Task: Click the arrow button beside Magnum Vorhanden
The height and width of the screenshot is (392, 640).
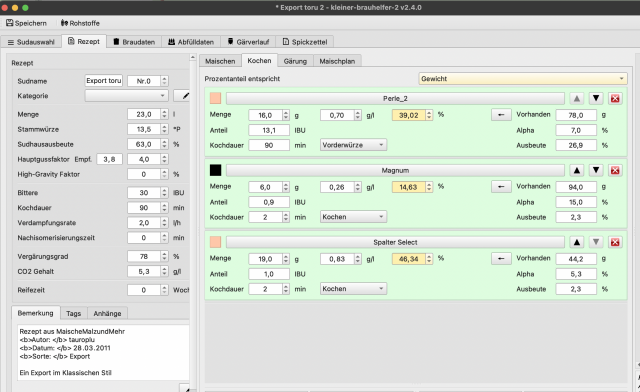Action: [x=501, y=187]
